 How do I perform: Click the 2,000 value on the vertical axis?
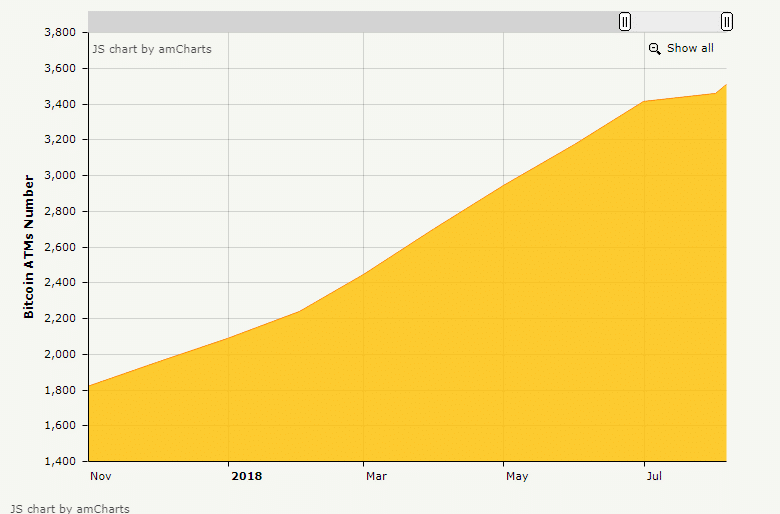point(60,354)
